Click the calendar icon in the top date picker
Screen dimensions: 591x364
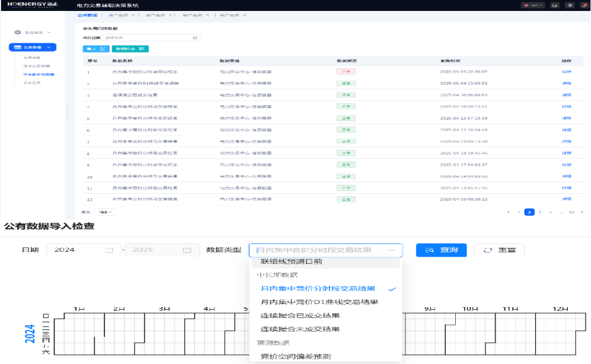coord(195,38)
